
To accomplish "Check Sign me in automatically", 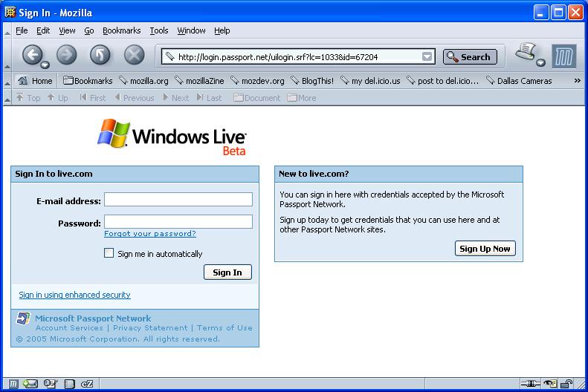I will [109, 253].
